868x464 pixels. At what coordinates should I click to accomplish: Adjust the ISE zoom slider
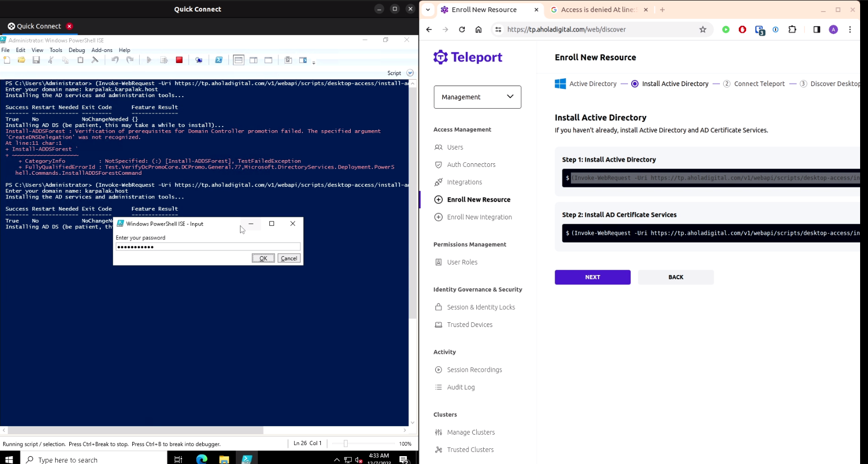(x=346, y=444)
